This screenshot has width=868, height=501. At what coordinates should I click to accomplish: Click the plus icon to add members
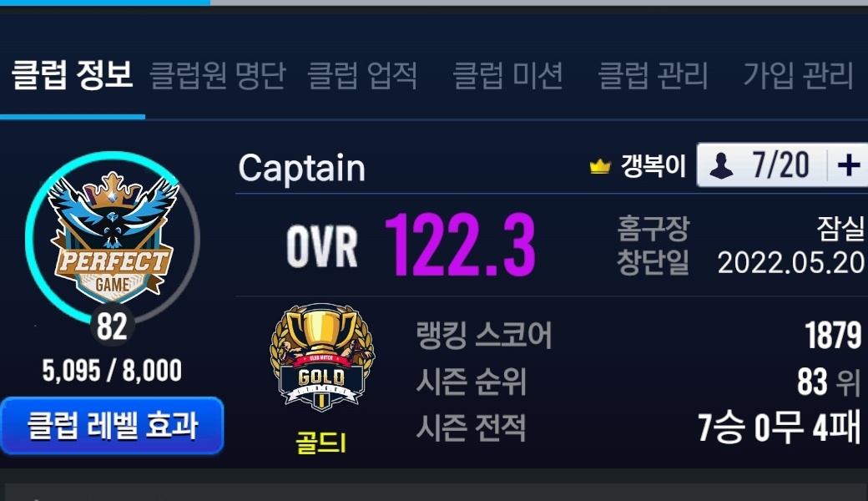pos(848,165)
